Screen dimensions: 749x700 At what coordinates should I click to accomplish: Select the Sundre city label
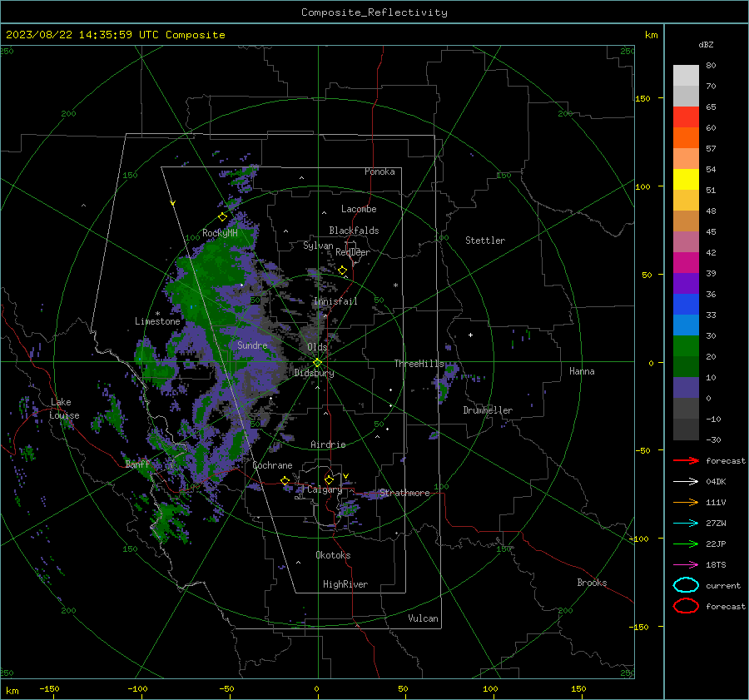pos(252,345)
